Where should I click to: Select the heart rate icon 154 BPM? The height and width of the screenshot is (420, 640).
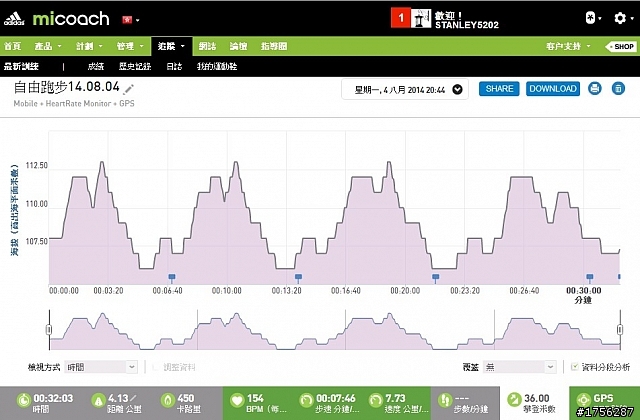[x=237, y=400]
